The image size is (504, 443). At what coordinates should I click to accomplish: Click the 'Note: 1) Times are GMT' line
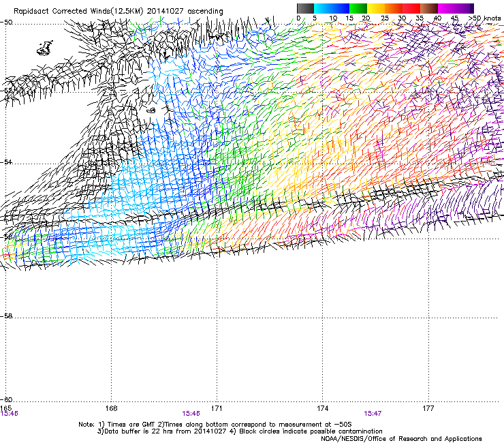215,425
